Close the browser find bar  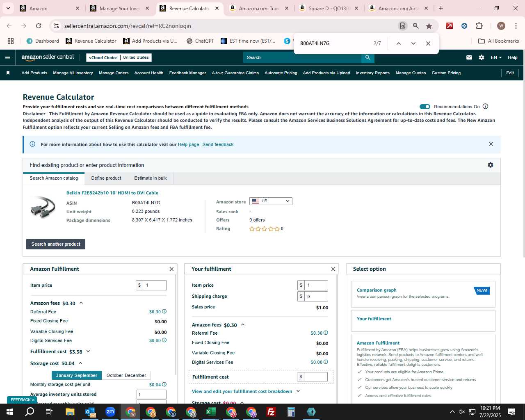(428, 43)
